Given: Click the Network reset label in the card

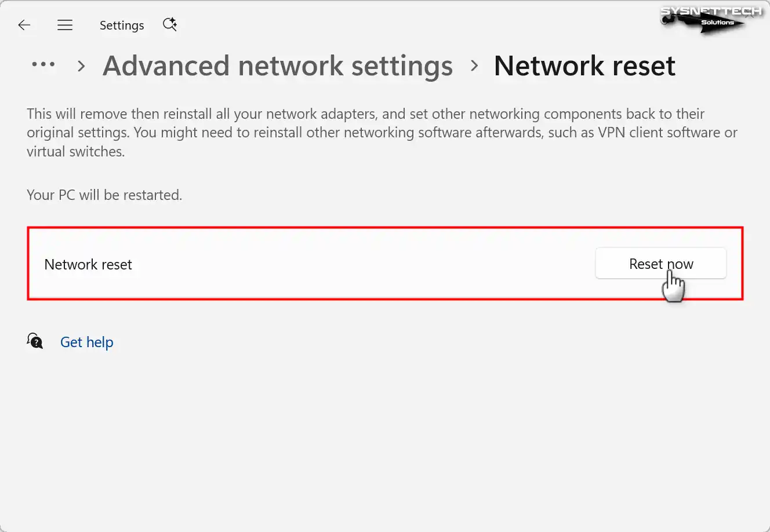Looking at the screenshot, I should click(88, 265).
